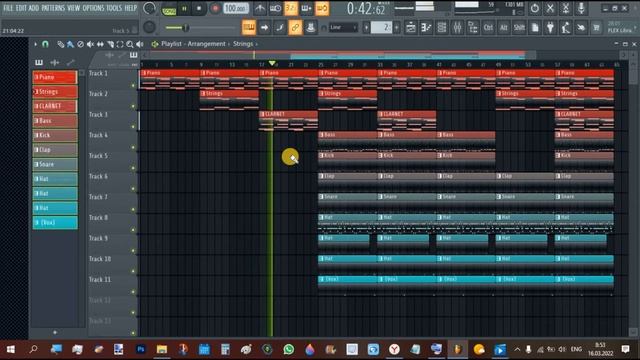Open the pattern selector number field

pos(381,27)
